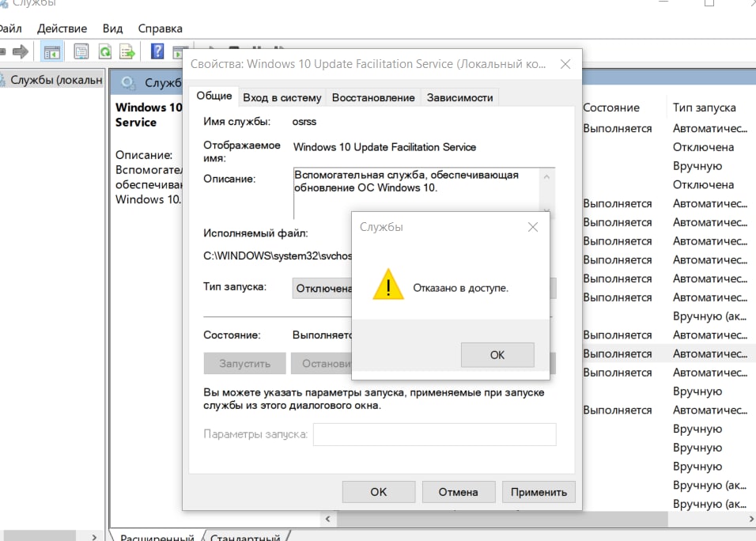756x541 pixels.
Task: Click the green Refresh toolbar icon
Action: pyautogui.click(x=105, y=51)
